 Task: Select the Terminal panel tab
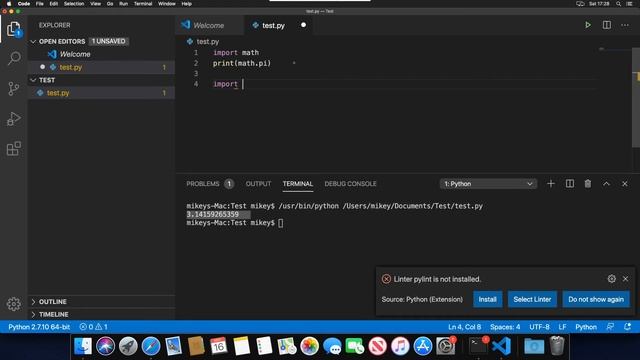[298, 184]
